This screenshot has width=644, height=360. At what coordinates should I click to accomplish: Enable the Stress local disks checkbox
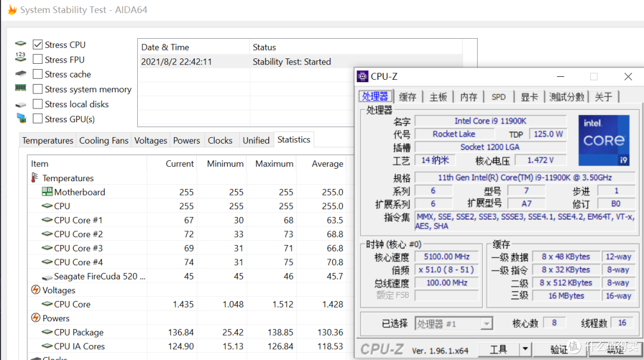point(38,104)
